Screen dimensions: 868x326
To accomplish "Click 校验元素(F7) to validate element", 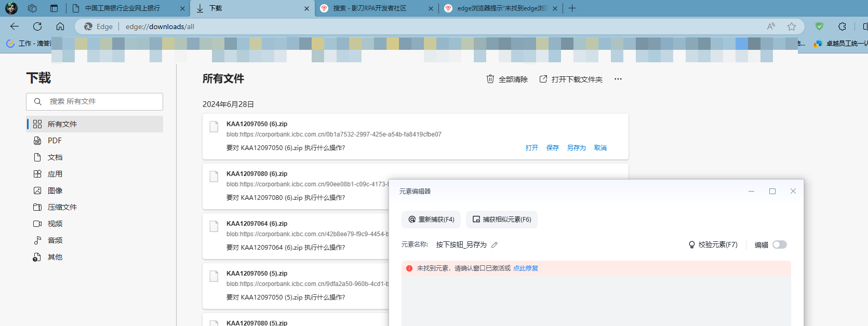I will pos(713,245).
